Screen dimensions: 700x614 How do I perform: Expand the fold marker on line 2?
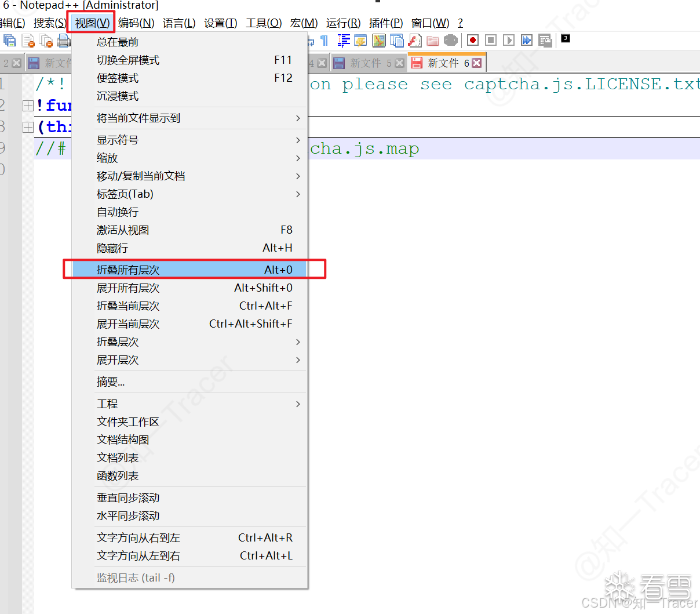[28, 106]
